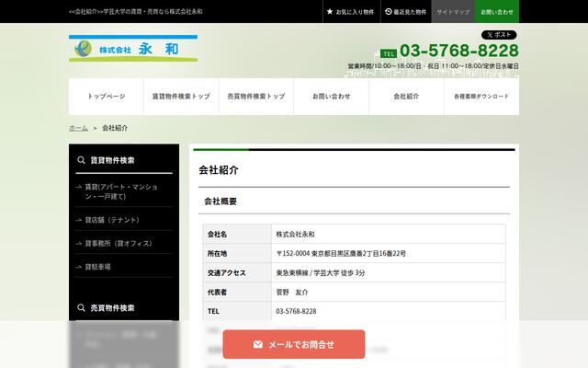The image size is (588, 368).
Task: Click the 会社名 value 株式会社永和
Action: pos(296,235)
